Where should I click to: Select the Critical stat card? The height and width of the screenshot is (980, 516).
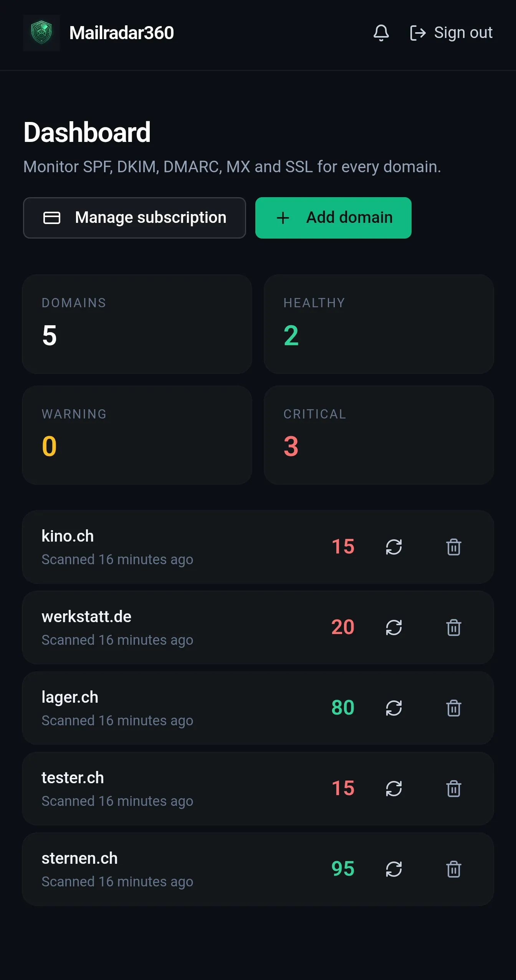(379, 435)
